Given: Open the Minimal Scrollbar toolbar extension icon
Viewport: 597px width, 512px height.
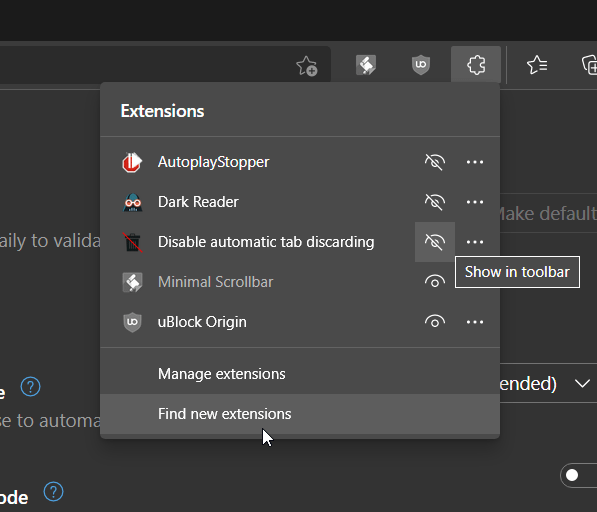Looking at the screenshot, I should tap(366, 65).
